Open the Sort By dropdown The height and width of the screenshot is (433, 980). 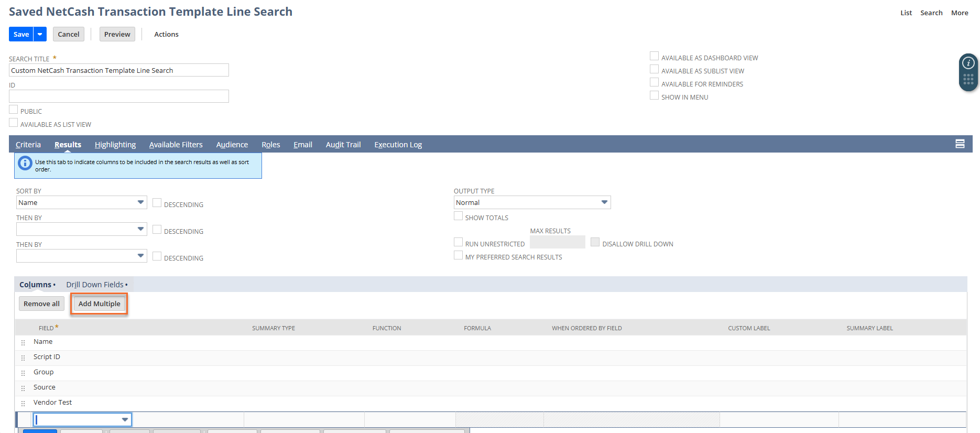pyautogui.click(x=81, y=202)
